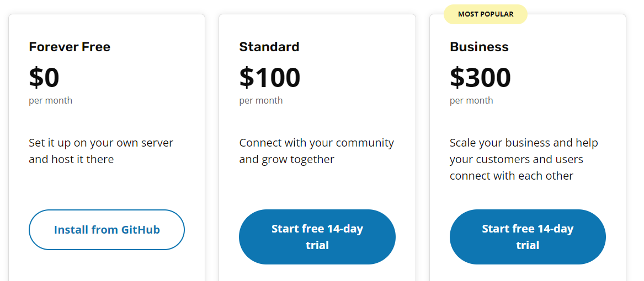Click per month under the $0 price
Viewport: 644px width, 281px height.
coord(50,100)
